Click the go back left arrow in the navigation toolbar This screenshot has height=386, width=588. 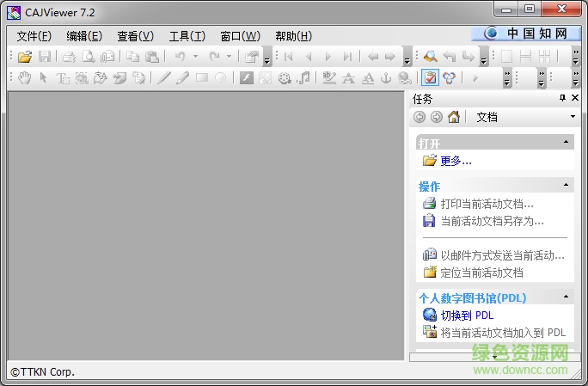tap(373, 57)
